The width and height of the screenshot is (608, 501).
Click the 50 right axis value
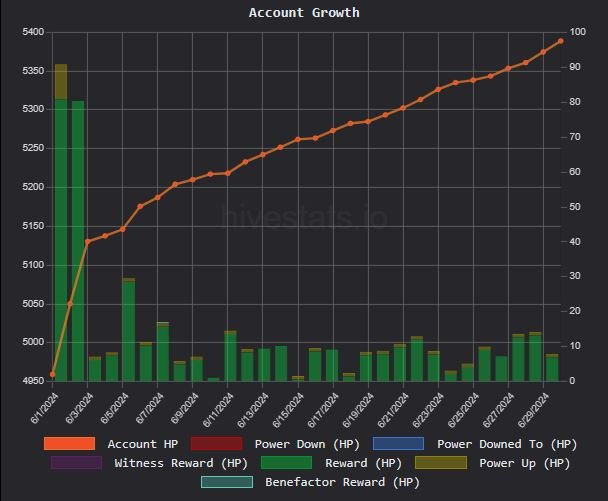pyautogui.click(x=575, y=207)
